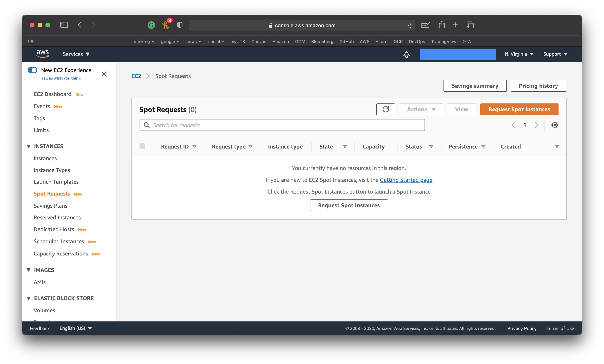Sort by Status column arrow

(x=431, y=147)
